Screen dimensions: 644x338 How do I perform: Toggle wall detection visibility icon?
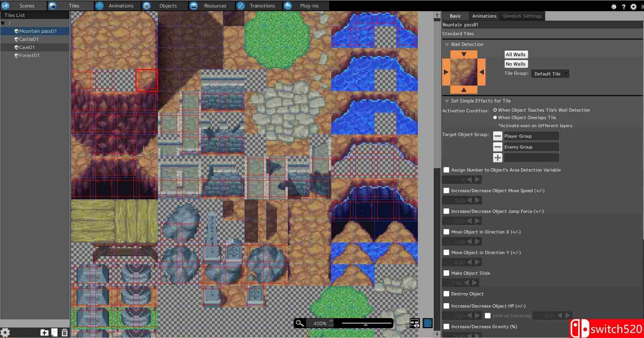[x=414, y=323]
